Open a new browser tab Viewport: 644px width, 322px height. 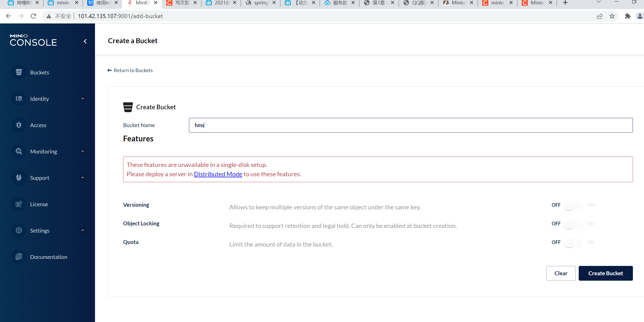[x=565, y=3]
